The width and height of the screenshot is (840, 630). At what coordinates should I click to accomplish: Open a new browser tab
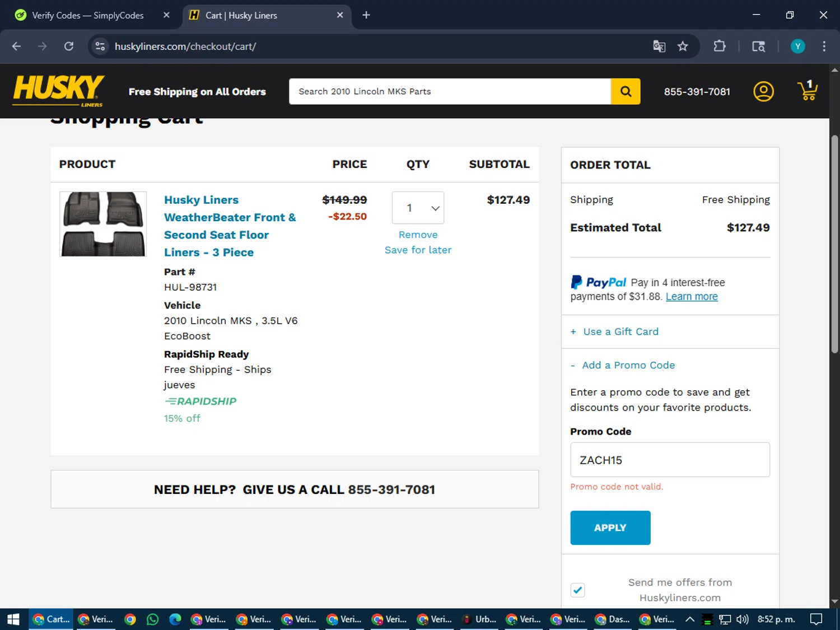(x=366, y=15)
